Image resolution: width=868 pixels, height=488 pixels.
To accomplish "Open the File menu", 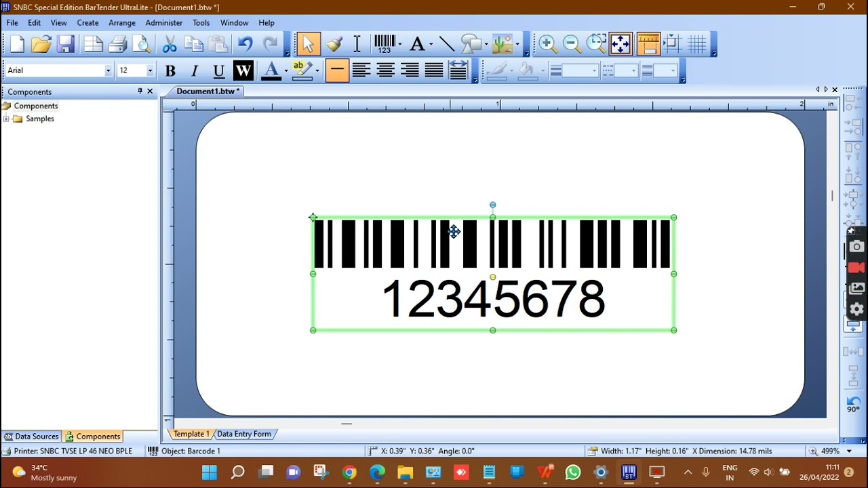I will [12, 22].
